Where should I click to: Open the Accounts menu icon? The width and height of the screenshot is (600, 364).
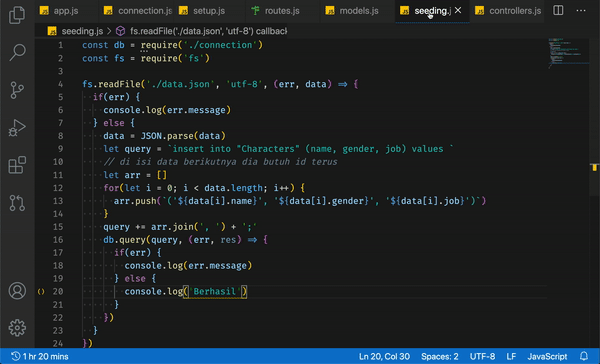(x=17, y=291)
